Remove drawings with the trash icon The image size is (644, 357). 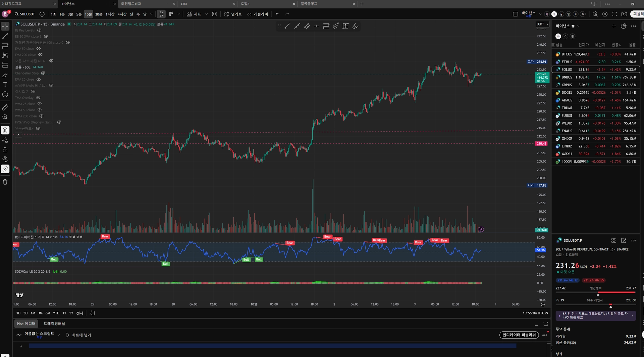5,182
